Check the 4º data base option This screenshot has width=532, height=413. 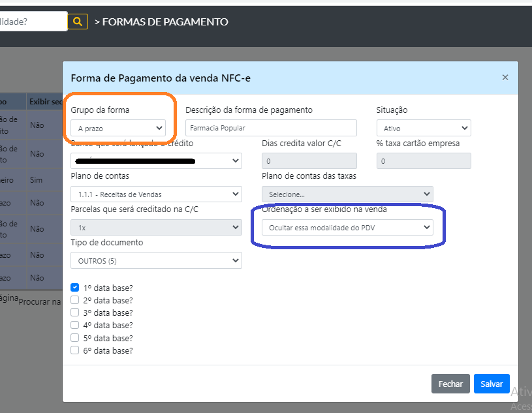point(75,325)
